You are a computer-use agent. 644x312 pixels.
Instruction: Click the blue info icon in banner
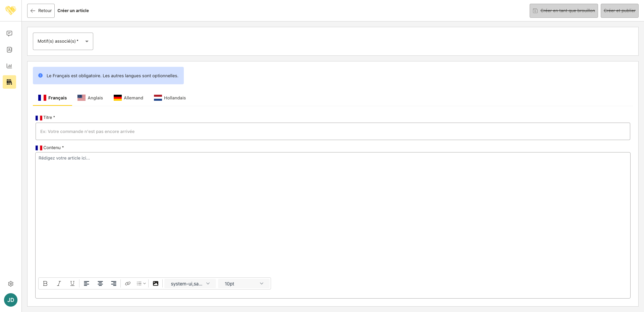coord(40,76)
